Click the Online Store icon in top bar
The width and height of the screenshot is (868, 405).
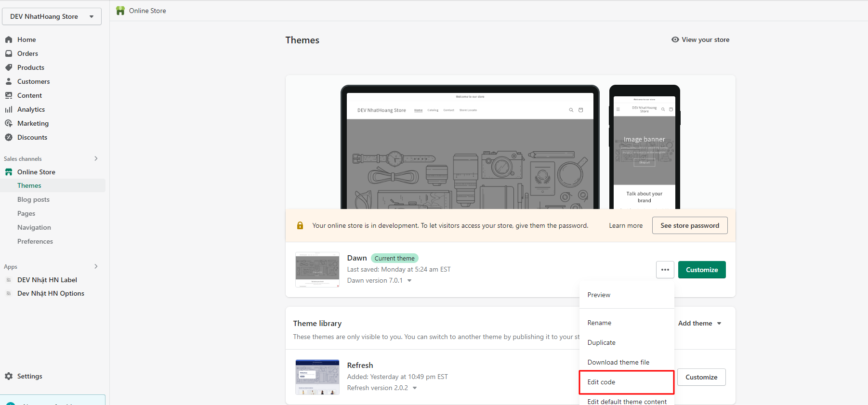click(x=120, y=11)
